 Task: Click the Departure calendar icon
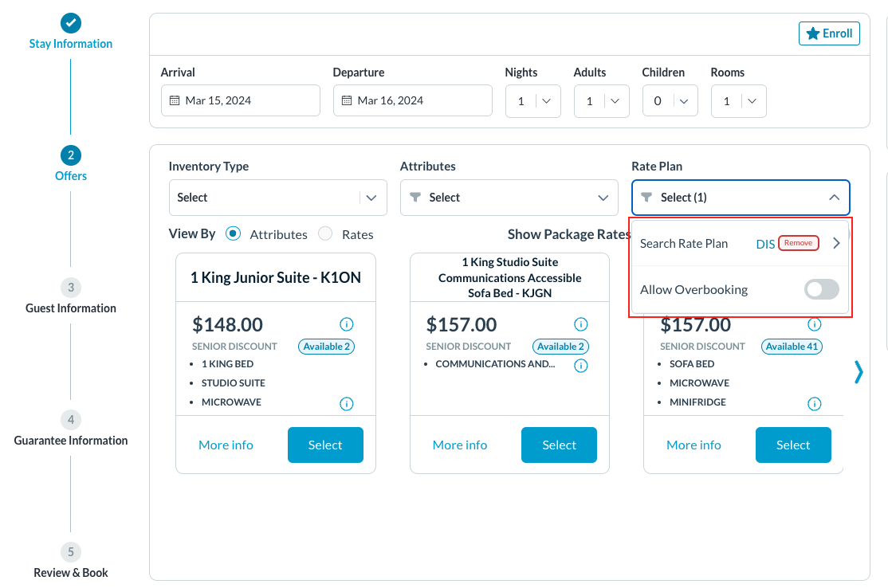347,100
